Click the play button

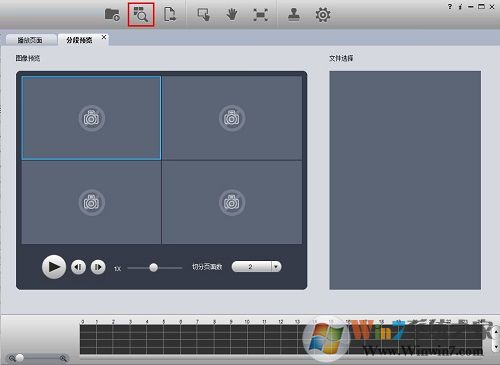54,267
